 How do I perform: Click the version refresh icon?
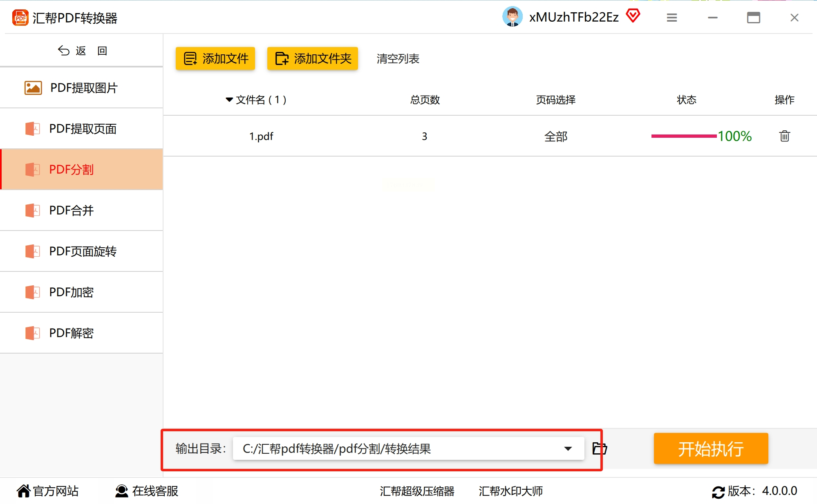pos(718,492)
